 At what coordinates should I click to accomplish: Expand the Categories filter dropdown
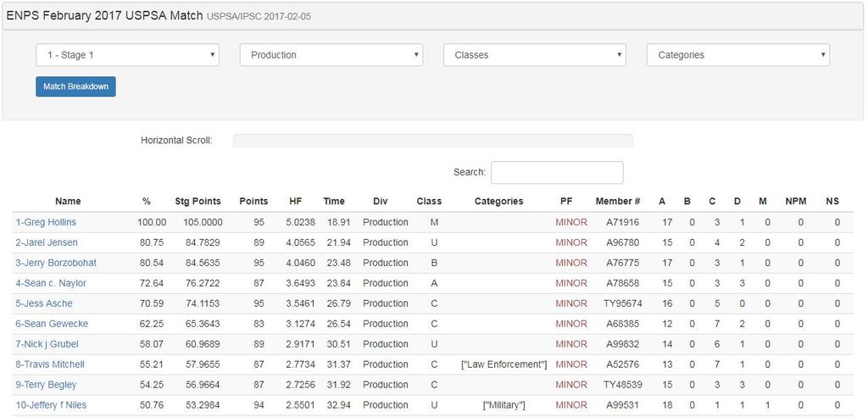pos(738,55)
